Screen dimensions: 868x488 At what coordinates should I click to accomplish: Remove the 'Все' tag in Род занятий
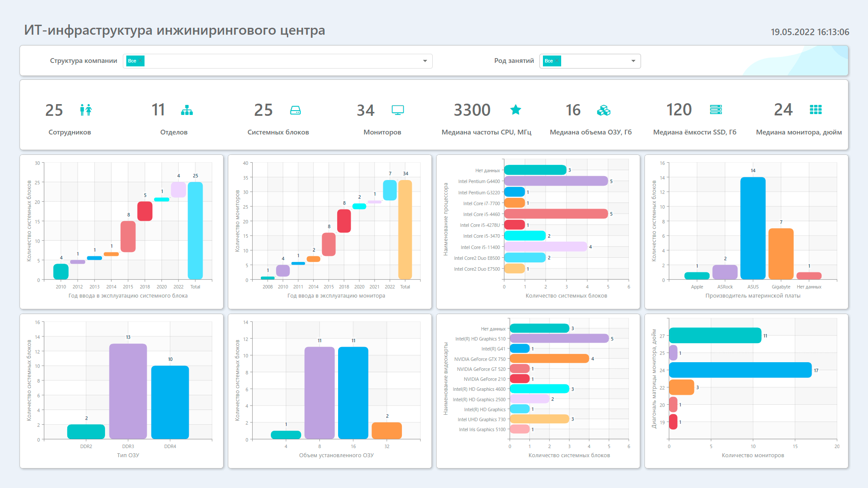tap(557, 61)
